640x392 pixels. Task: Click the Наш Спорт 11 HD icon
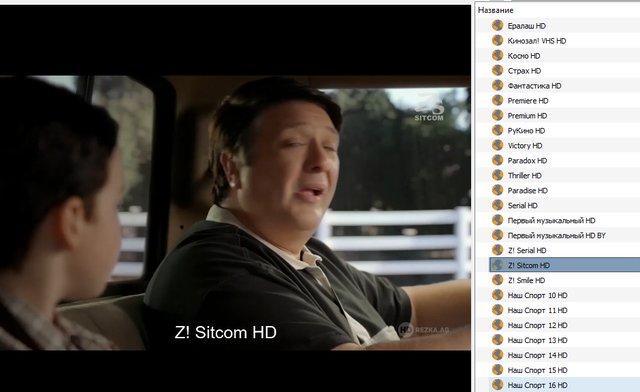[497, 310]
